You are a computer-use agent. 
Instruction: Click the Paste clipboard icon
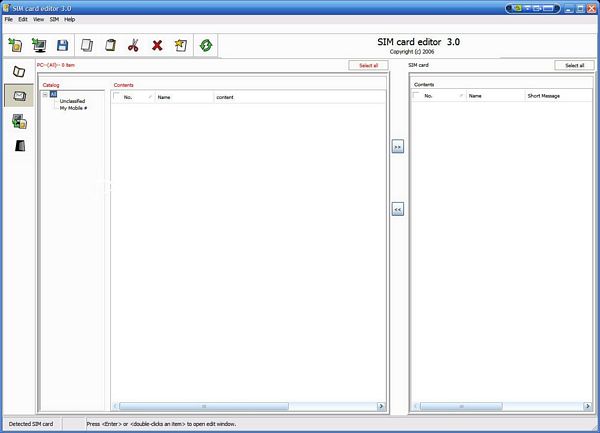click(110, 45)
